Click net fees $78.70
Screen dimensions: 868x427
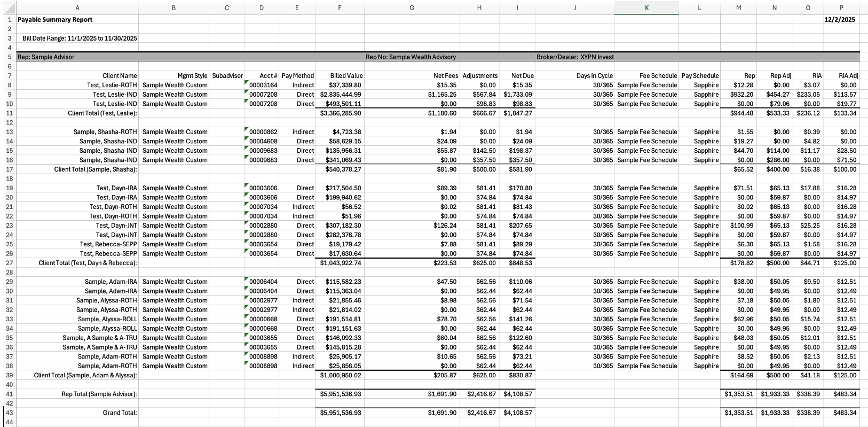[x=446, y=319]
